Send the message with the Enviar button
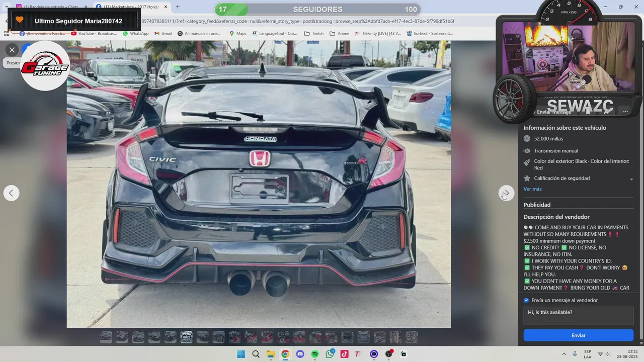Screen dimensions: 644x362 578,335
